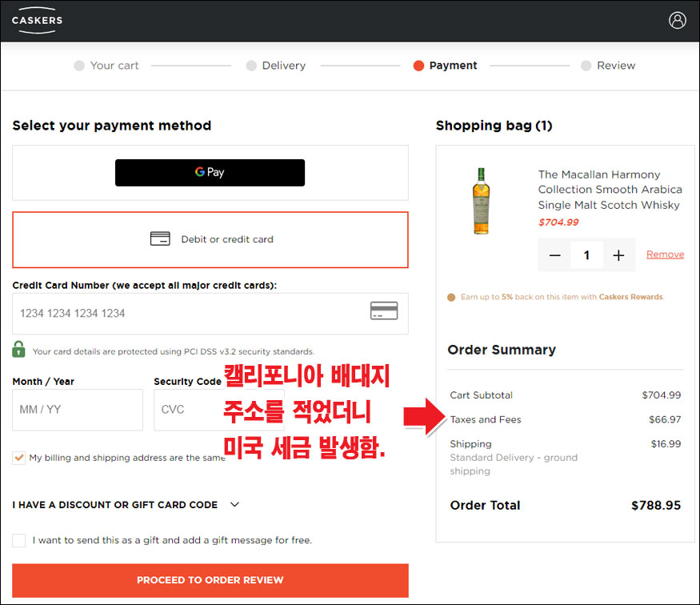Check the send as gift checkbox
This screenshot has width=700, height=605.
(18, 540)
